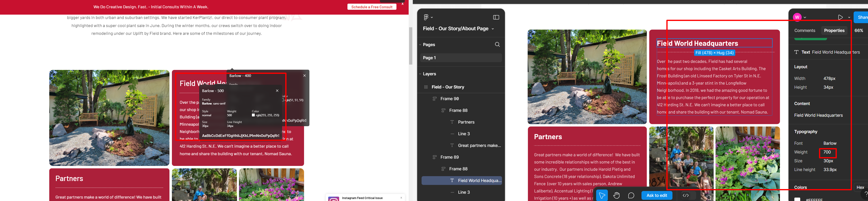
Task: Click the garden image on Figma canvas
Action: point(587,77)
